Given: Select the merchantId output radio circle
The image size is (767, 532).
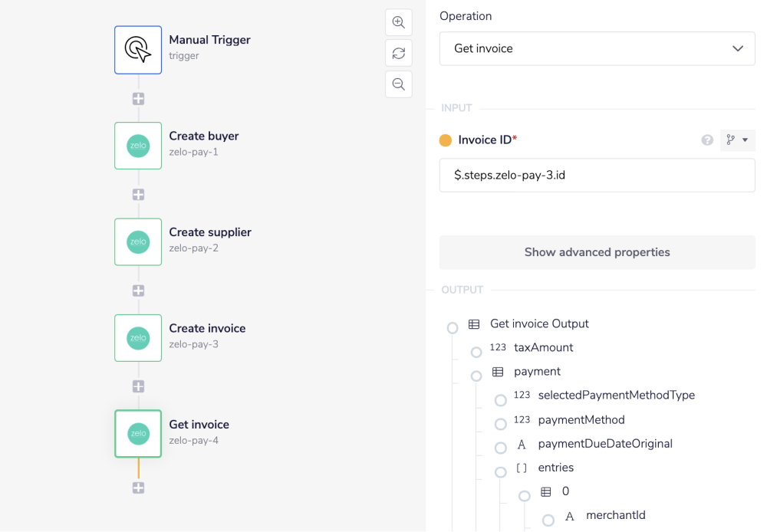Looking at the screenshot, I should click(548, 521).
